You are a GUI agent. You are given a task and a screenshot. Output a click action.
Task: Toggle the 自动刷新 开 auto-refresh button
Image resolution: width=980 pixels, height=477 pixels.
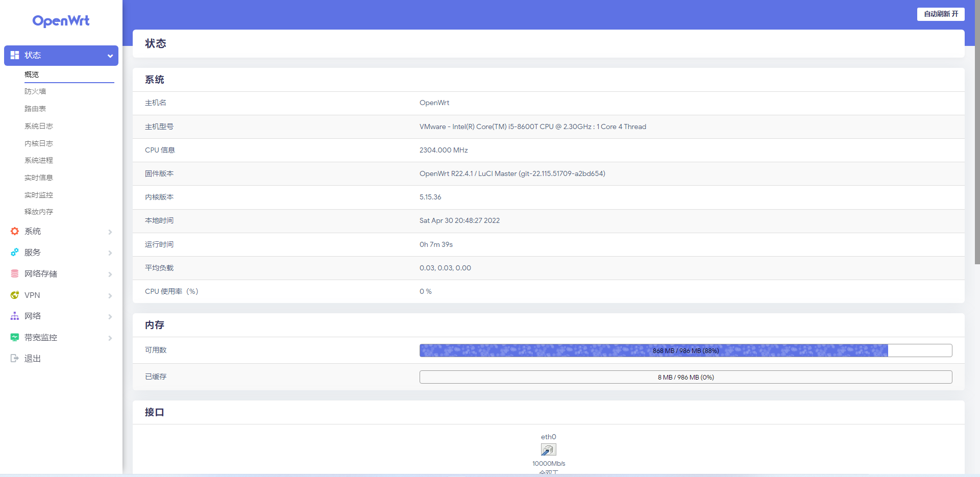[941, 14]
